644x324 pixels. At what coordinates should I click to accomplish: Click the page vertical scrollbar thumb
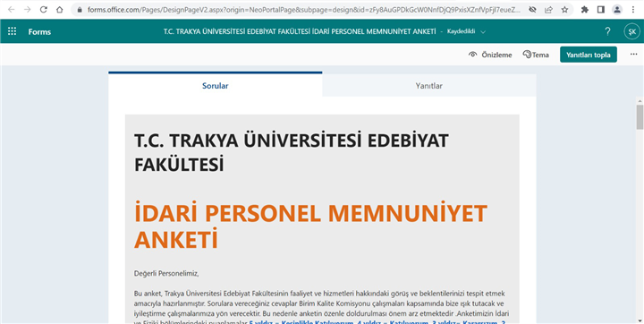[x=640, y=116]
